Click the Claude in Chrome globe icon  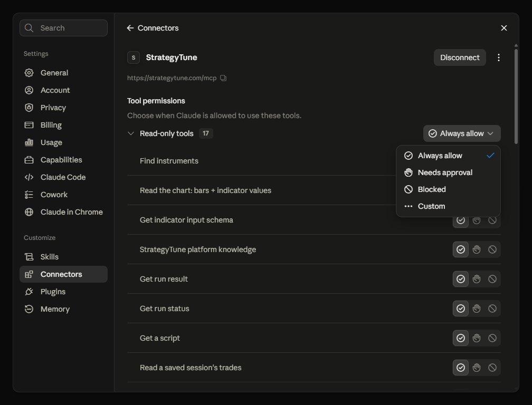tap(29, 212)
